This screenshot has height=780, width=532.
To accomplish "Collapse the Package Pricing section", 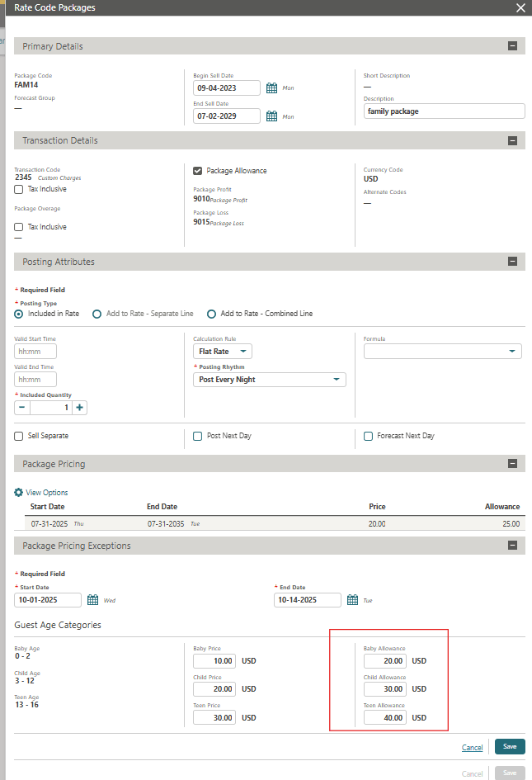I will point(513,463).
